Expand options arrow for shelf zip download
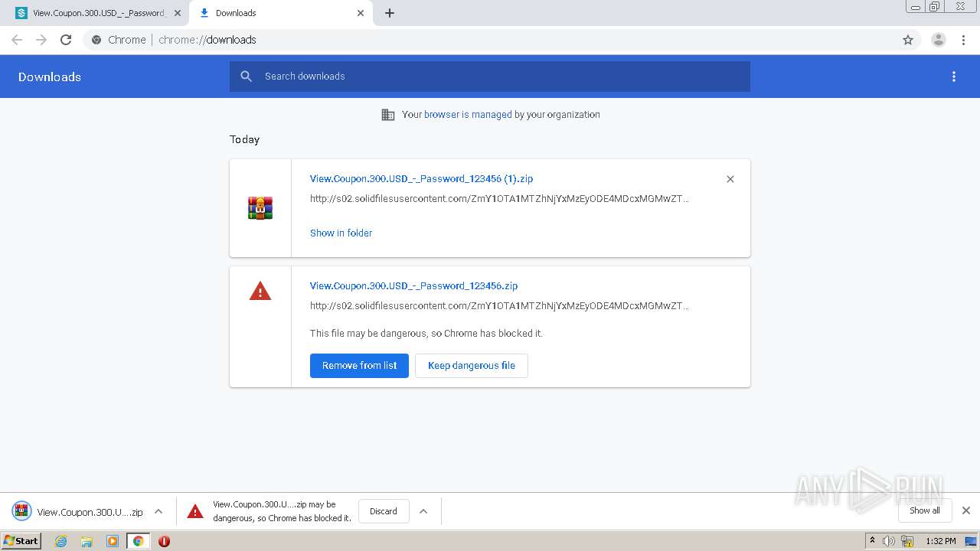 click(x=158, y=512)
